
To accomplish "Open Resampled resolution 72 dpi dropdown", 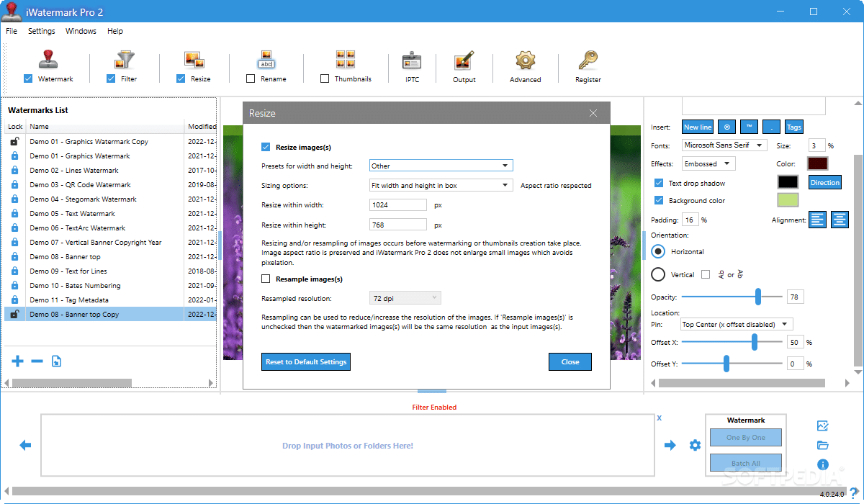I will [x=405, y=297].
